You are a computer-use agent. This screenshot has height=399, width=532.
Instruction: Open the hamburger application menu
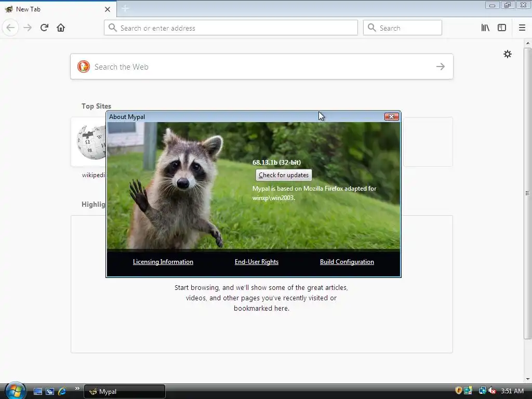pos(522,28)
